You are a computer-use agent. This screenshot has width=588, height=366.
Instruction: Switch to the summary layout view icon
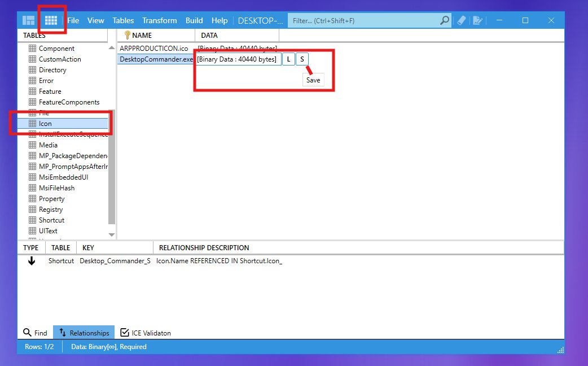(29, 20)
